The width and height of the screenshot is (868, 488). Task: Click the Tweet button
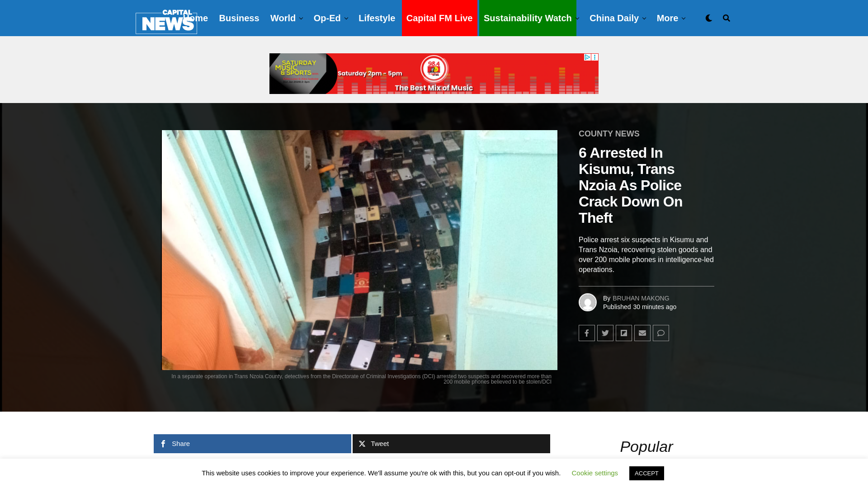[x=451, y=444]
